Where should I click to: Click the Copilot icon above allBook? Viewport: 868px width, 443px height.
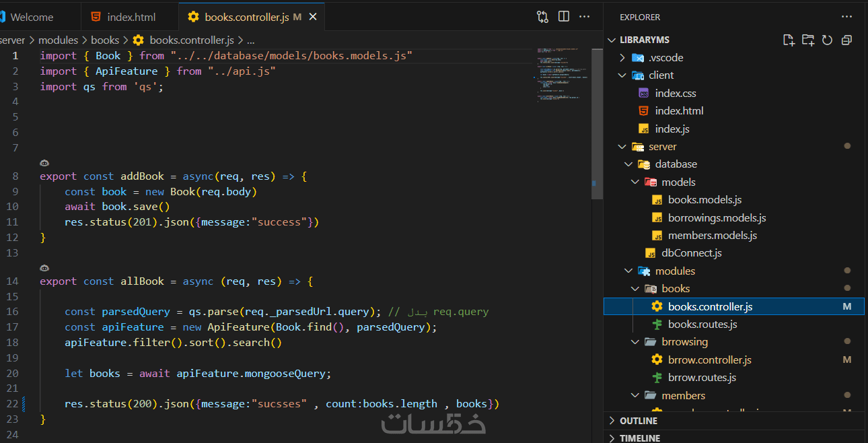[44, 268]
